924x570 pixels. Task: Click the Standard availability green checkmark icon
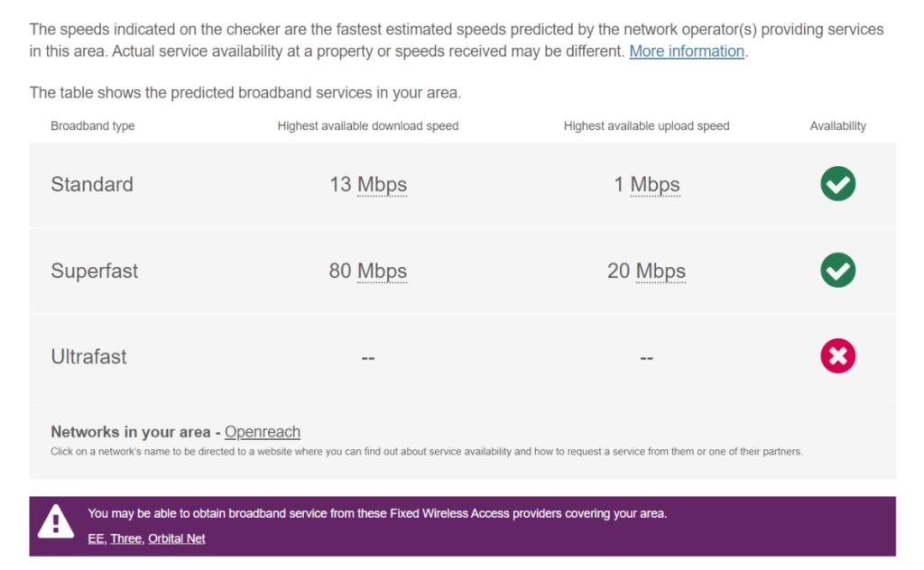click(837, 184)
